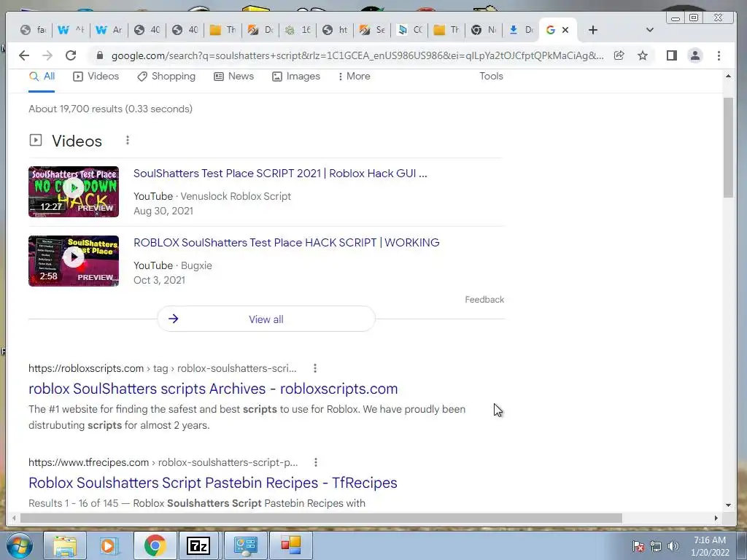Click the vertical scrollbar thumb
This screenshot has width=747, height=560.
(728, 147)
